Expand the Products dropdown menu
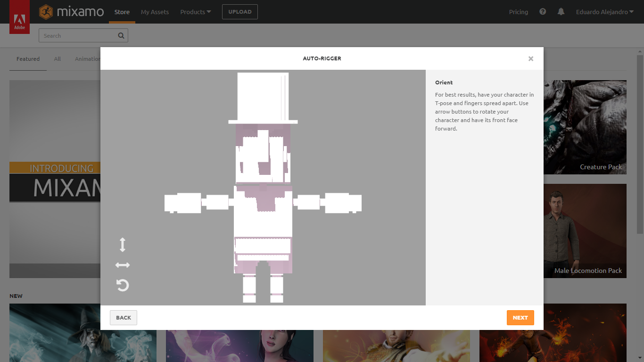This screenshot has height=362, width=644. (x=196, y=12)
